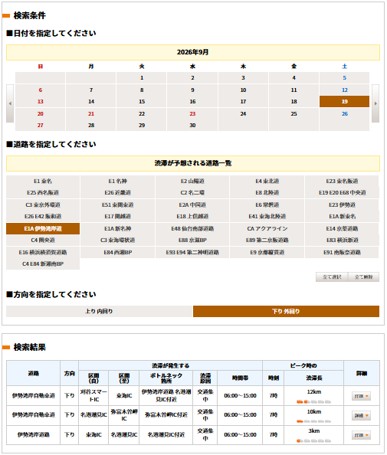Viewport: 387px width, 455px height.
Task: Toggle the C2 名二環 road
Action: click(192, 193)
